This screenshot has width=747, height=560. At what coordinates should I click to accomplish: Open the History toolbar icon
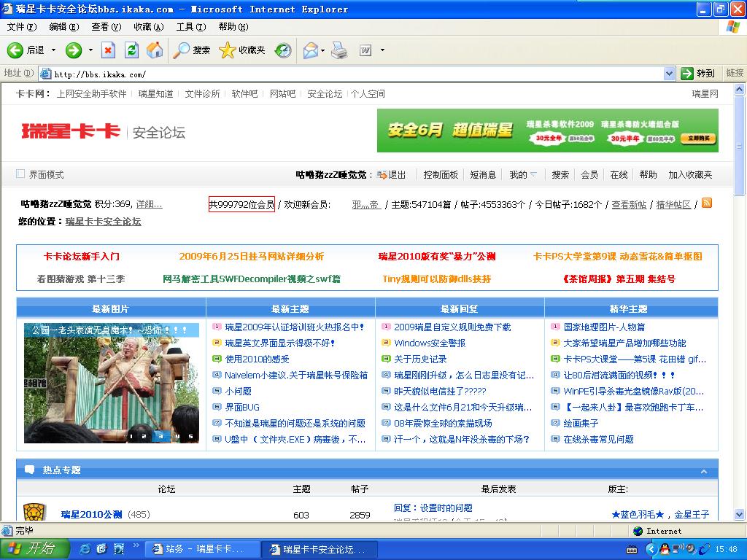(x=283, y=50)
